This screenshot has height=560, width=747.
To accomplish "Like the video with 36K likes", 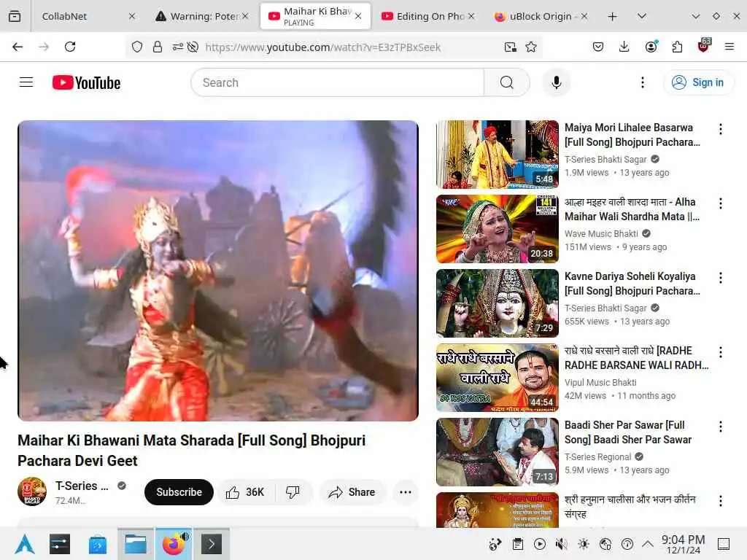I will pos(247,492).
